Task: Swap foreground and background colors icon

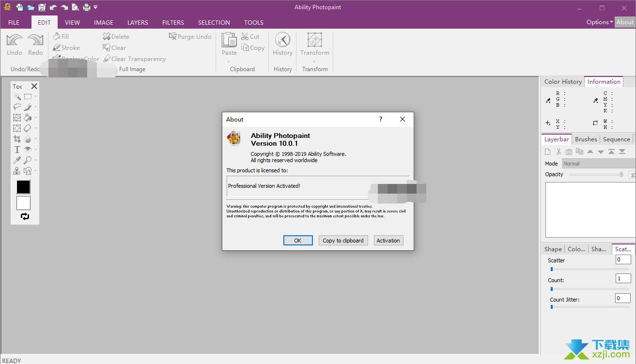Action: coord(25,216)
